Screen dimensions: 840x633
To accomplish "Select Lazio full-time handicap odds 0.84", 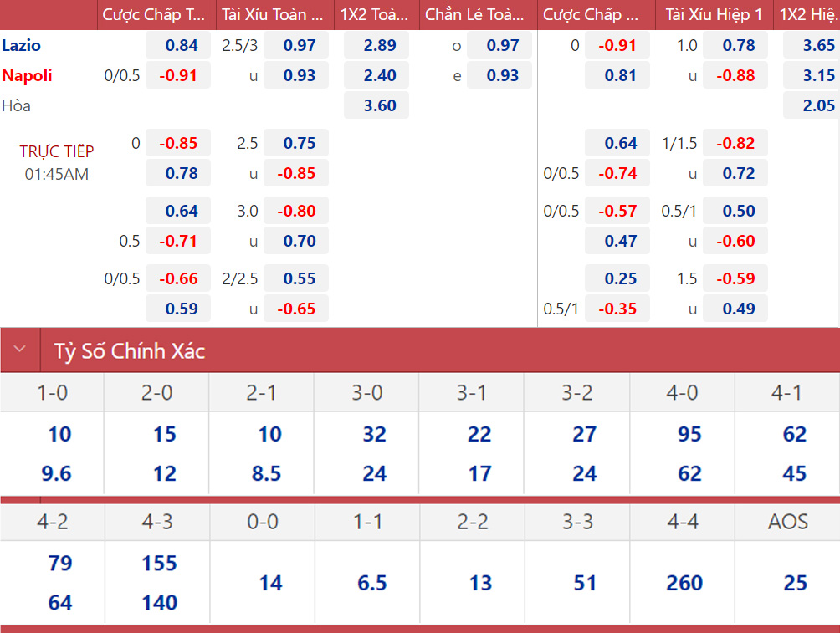I will (x=178, y=46).
